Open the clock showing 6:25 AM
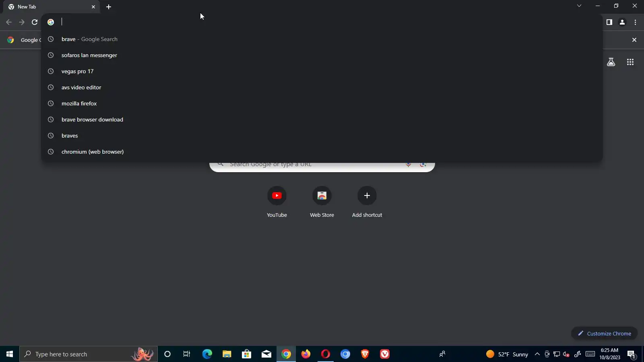Viewport: 644px width, 362px height. (x=609, y=354)
